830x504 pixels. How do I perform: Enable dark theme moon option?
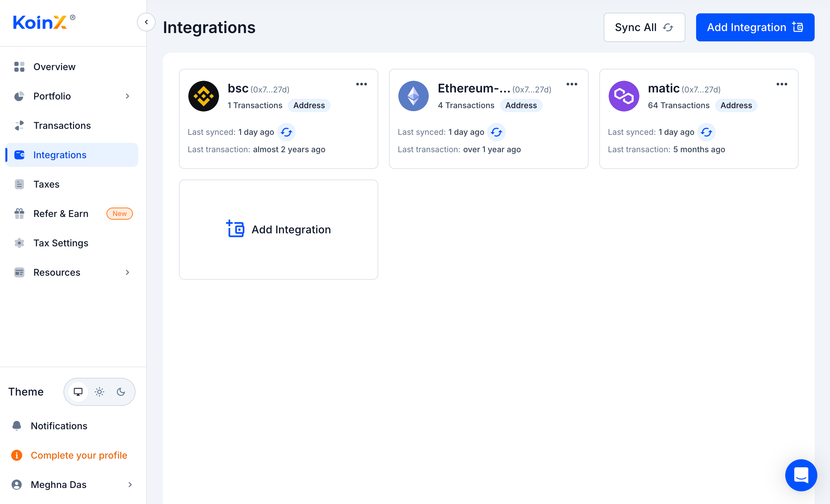[121, 392]
